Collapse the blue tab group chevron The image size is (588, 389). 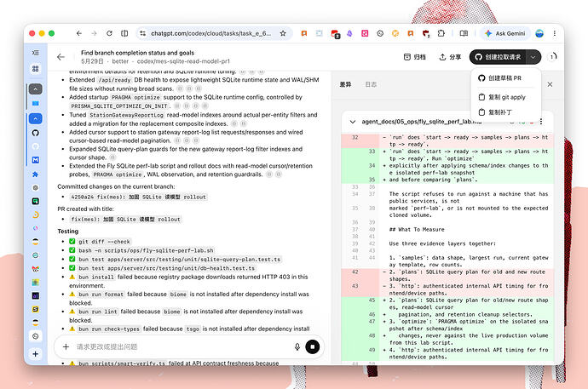(36, 118)
